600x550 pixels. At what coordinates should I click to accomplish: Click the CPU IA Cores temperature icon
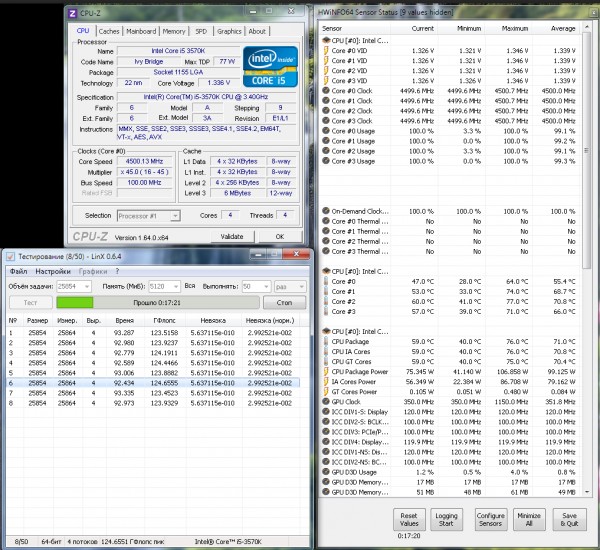(326, 351)
